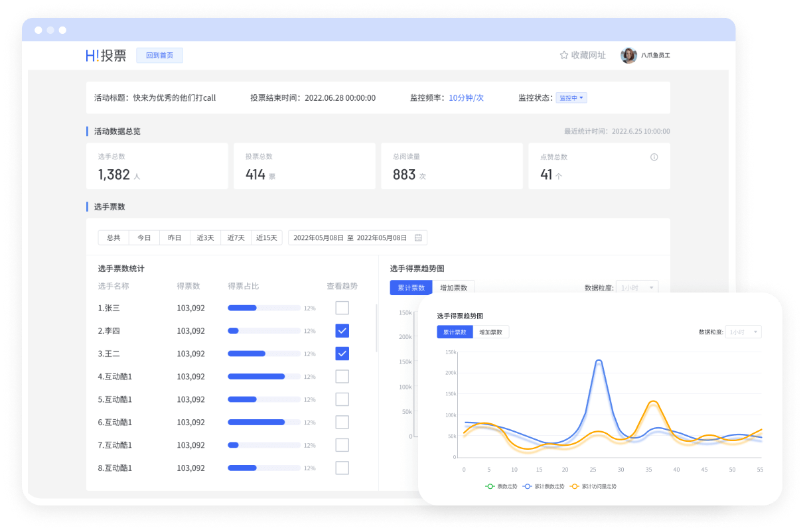Image resolution: width=805 pixels, height=532 pixels.
Task: Switch to 增加票数 tab in popup chart card
Action: pos(491,332)
